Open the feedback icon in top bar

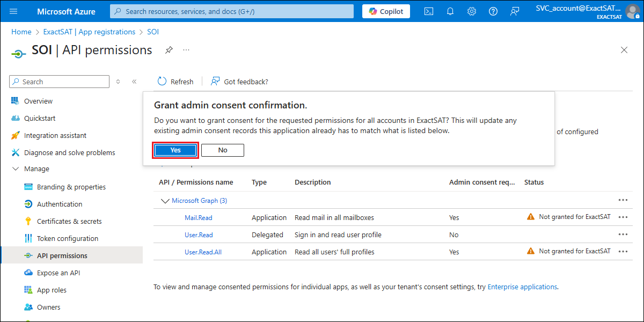[515, 11]
